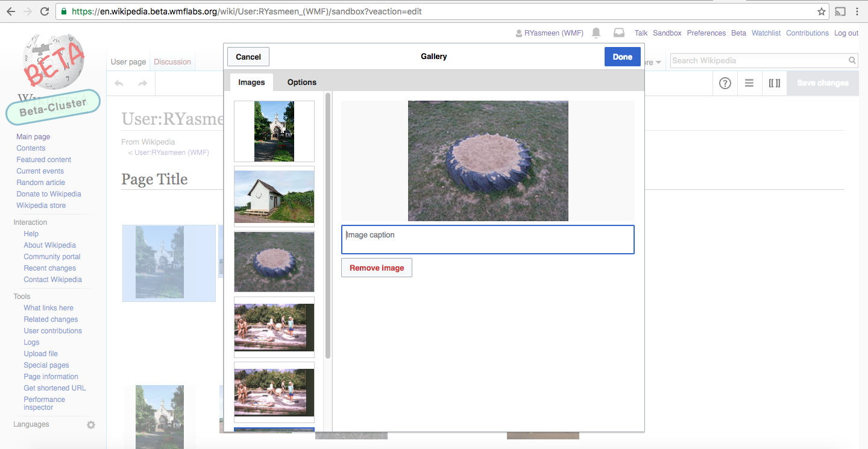868x449 pixels.
Task: Click the editor redo arrow
Action: click(143, 83)
